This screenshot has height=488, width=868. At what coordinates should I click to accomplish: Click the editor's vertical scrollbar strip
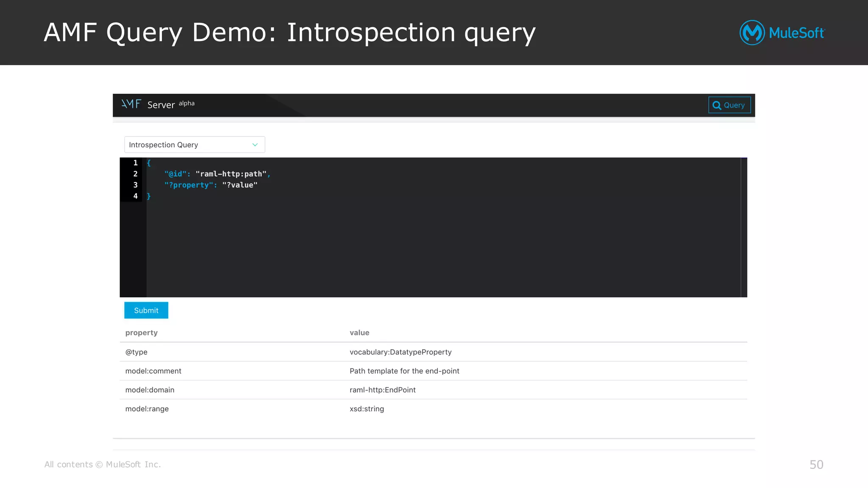[744, 227]
